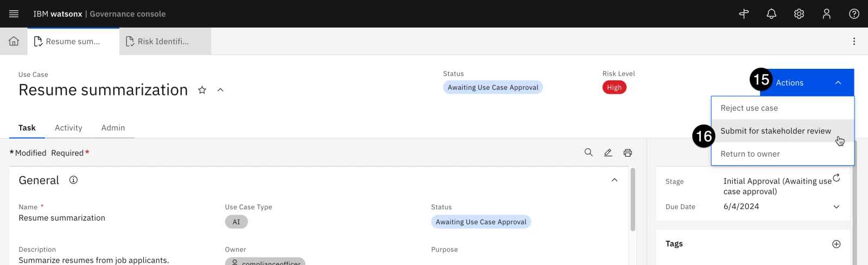Click the High risk level badge

[x=614, y=87]
